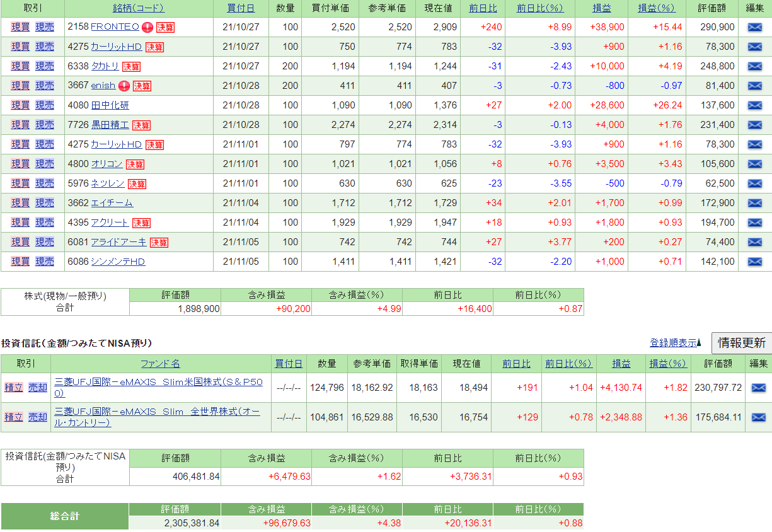
Task: Open the アクリート stock link
Action: coord(110,223)
